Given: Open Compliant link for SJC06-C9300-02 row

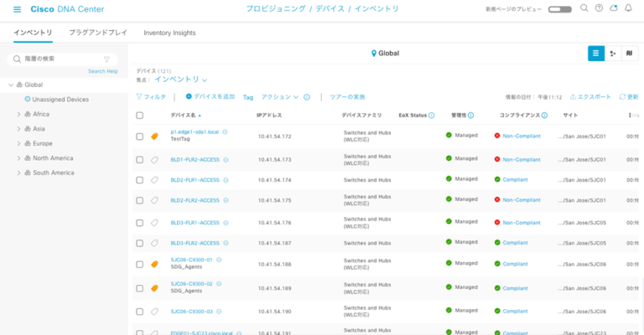Looking at the screenshot, I should coord(515,288).
